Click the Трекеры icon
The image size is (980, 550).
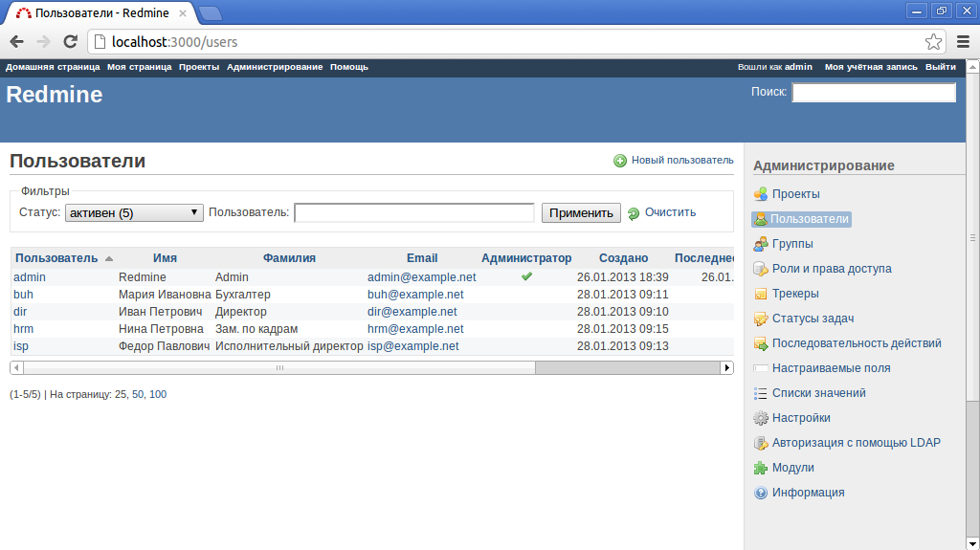[x=761, y=294]
